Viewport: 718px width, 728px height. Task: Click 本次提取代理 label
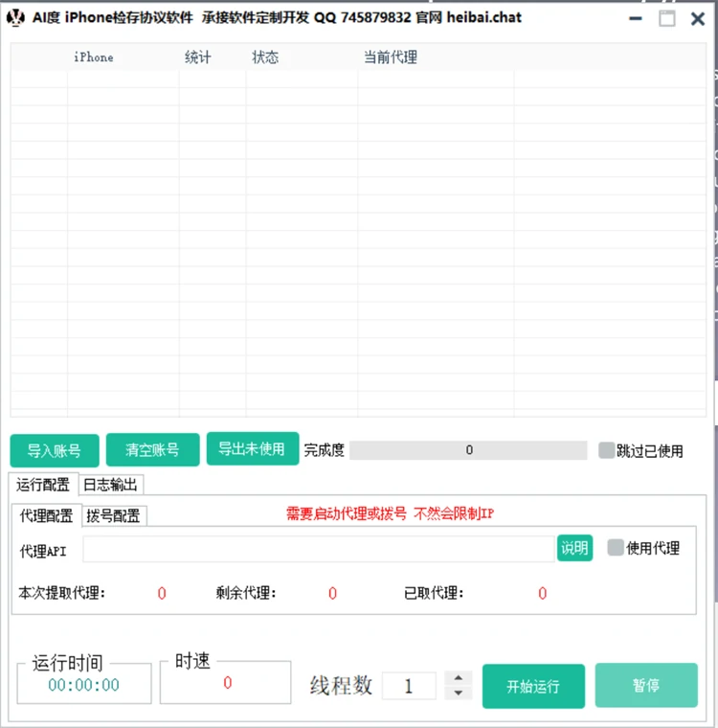62,593
